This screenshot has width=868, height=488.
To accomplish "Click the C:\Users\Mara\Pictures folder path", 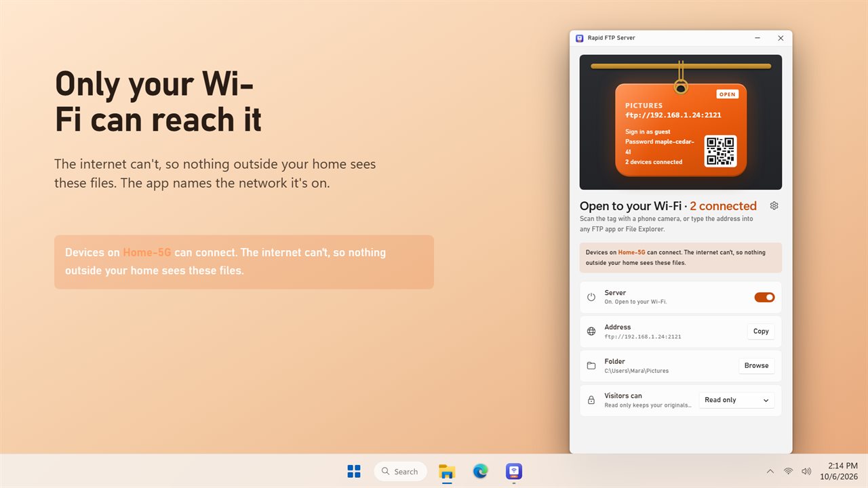I will pyautogui.click(x=637, y=371).
